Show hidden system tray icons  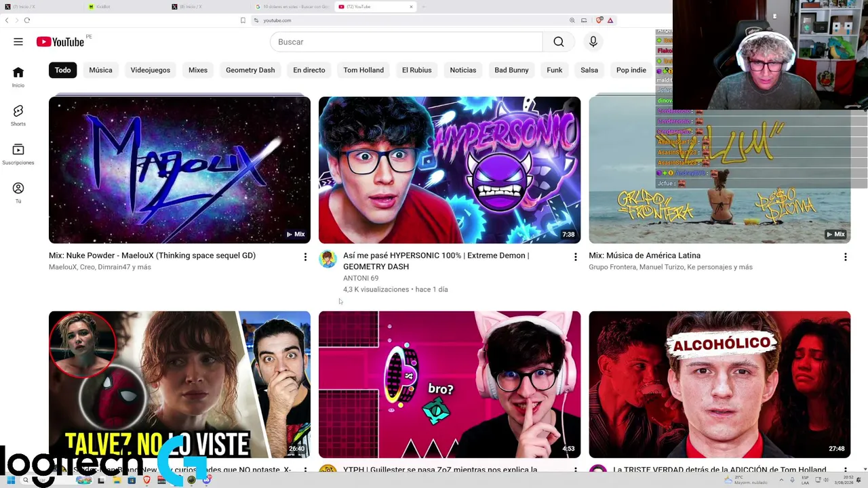coord(781,481)
